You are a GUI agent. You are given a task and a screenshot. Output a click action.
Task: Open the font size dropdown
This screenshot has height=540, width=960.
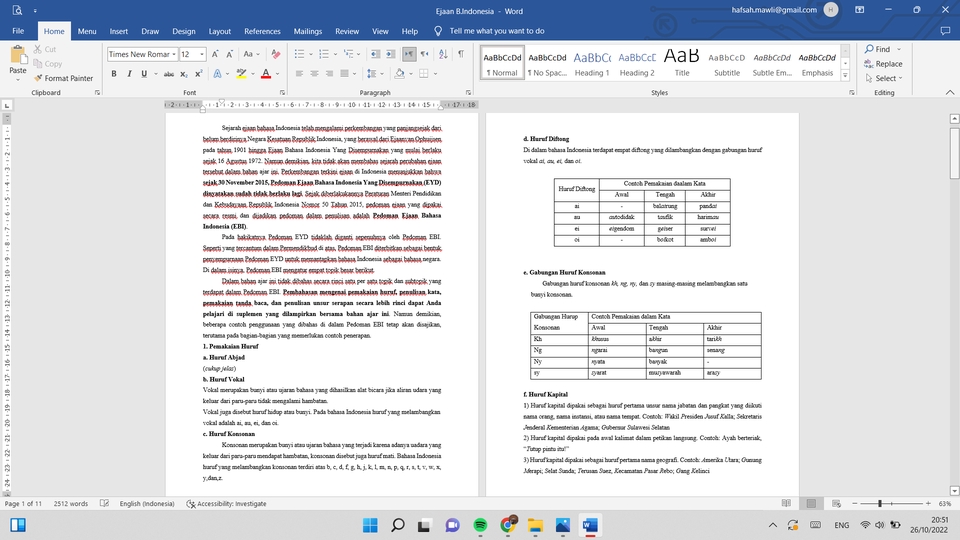pyautogui.click(x=201, y=54)
